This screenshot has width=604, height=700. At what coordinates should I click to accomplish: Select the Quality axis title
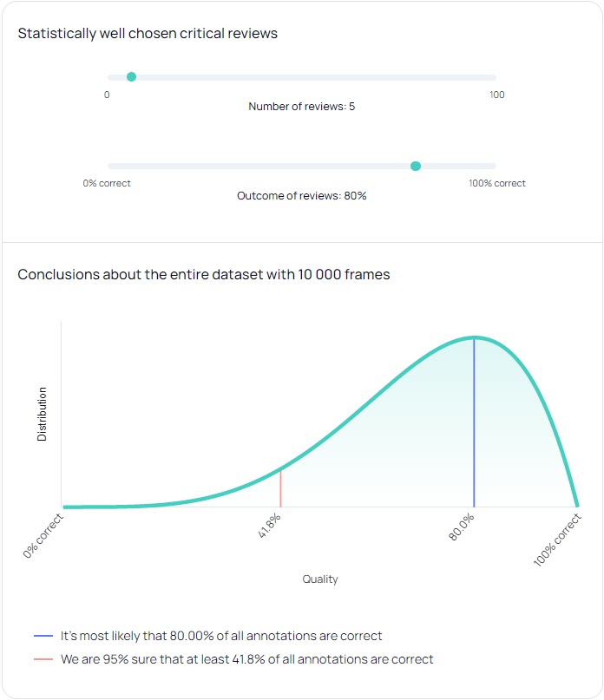click(320, 579)
